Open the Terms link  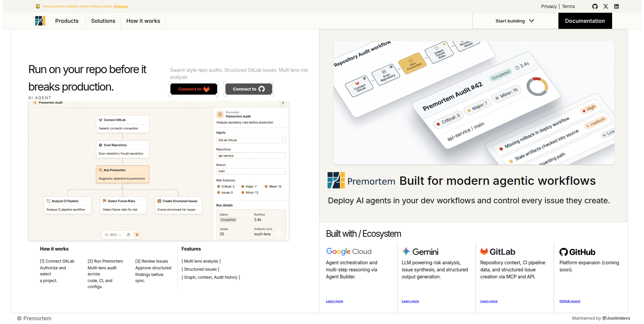(568, 6)
